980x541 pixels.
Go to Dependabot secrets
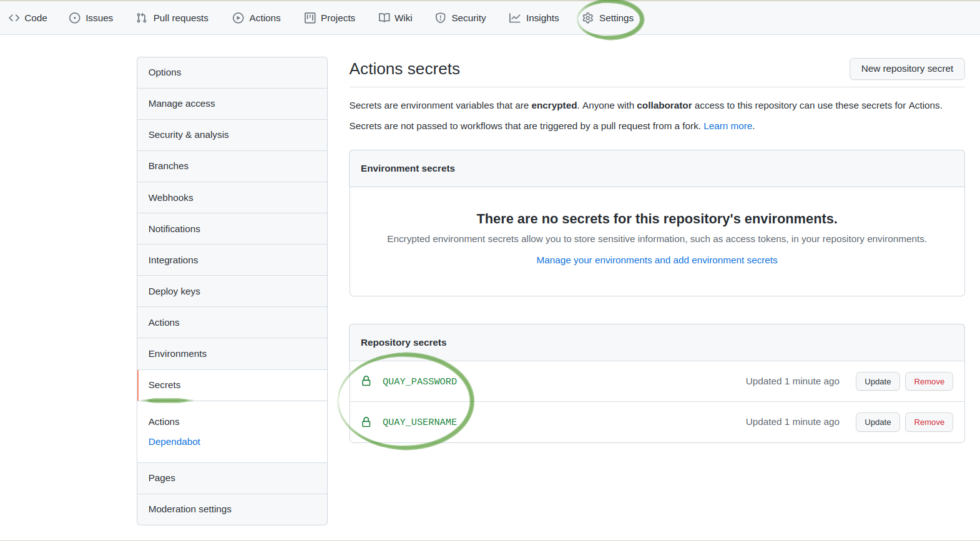174,442
